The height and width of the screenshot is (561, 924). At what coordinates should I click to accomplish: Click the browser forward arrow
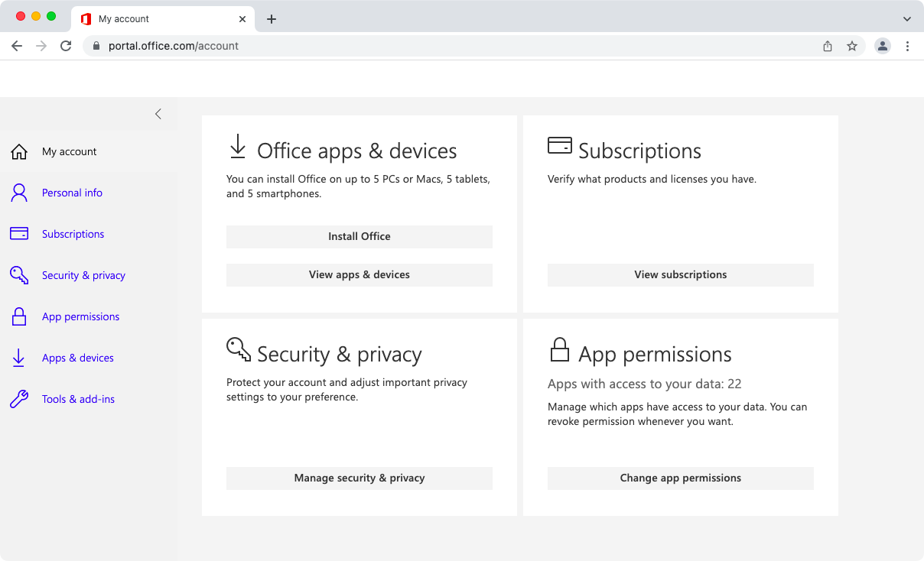tap(41, 46)
